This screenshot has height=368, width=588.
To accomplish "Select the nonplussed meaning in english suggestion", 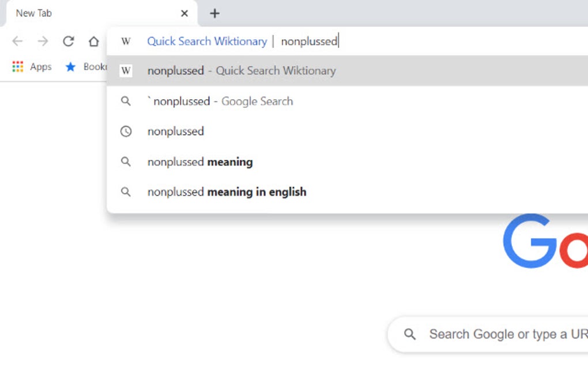I will click(x=227, y=191).
